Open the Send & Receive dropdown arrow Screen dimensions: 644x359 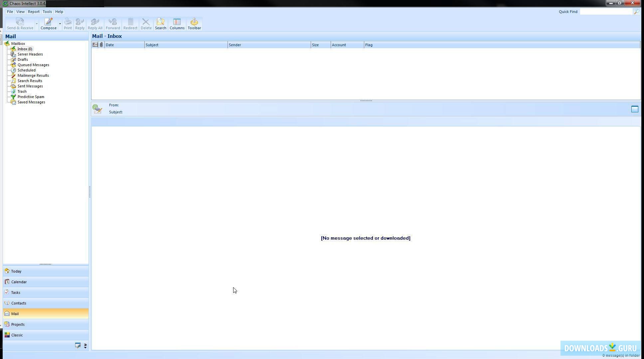(37, 24)
